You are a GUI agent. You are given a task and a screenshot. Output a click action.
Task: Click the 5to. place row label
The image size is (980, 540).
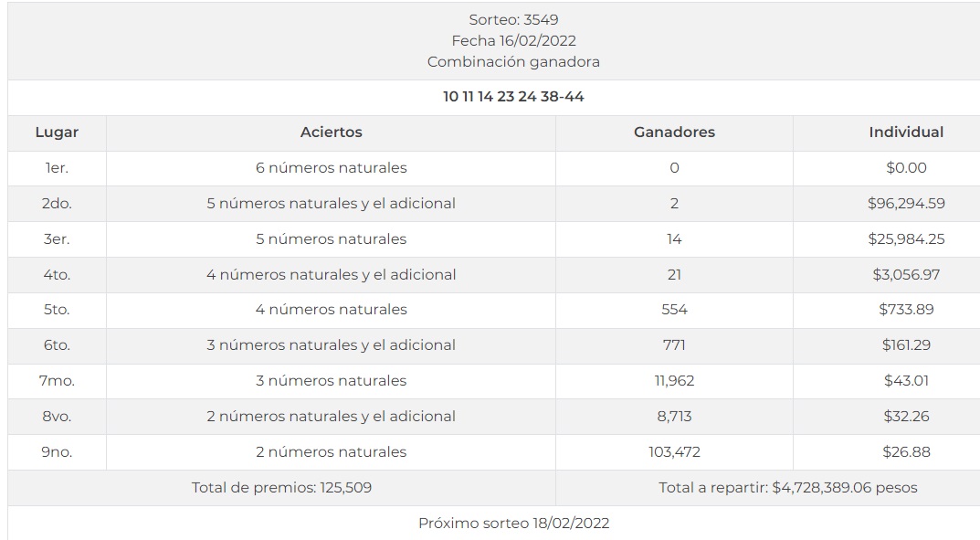57,310
